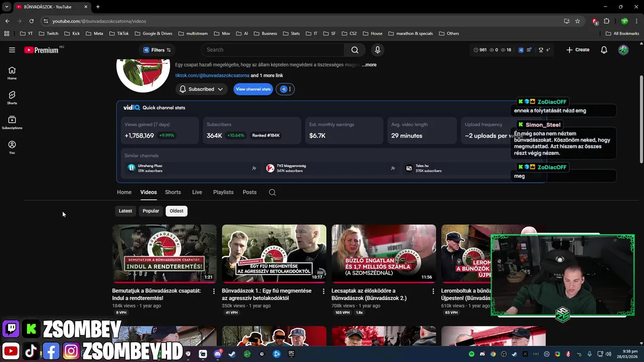Click the vidIQ sparkle AI icon
The width and height of the screenshot is (644, 362).
click(547, 50)
